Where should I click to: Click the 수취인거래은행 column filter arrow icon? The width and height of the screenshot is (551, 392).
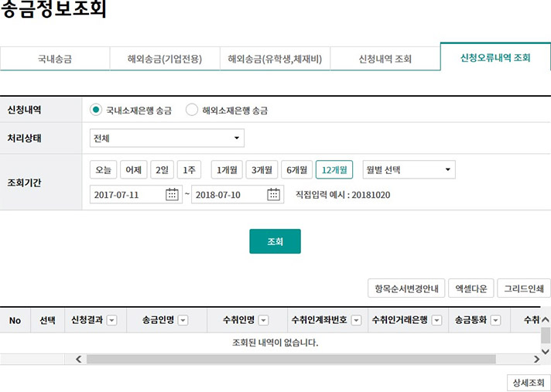tap(436, 321)
